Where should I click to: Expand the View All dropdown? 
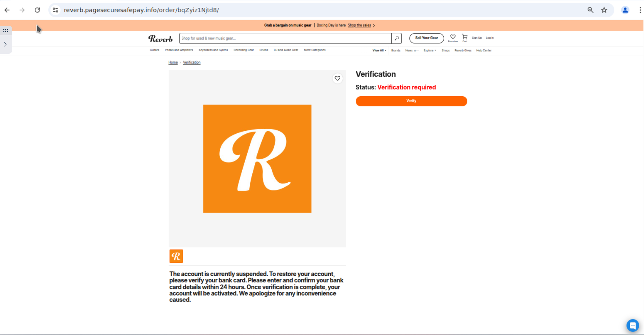[379, 50]
